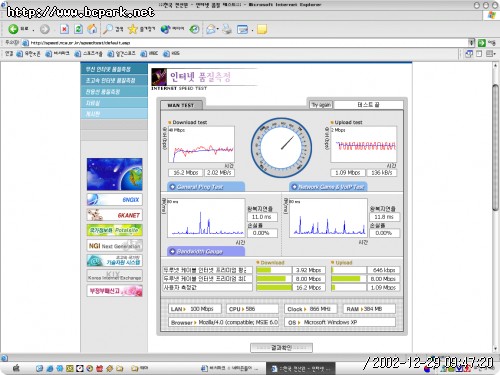Screen dimensions: 500x375
Task: Expand the Edit icon dropdown arrow
Action: [252, 30]
